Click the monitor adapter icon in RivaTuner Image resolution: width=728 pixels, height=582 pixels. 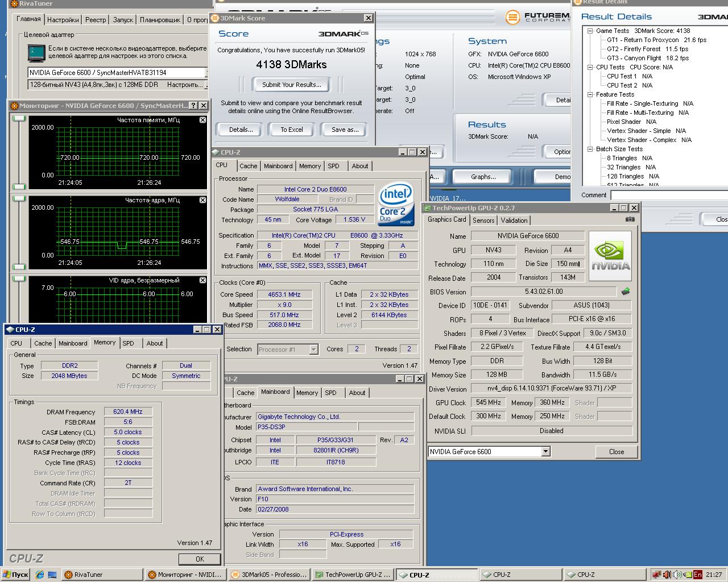pos(36,53)
